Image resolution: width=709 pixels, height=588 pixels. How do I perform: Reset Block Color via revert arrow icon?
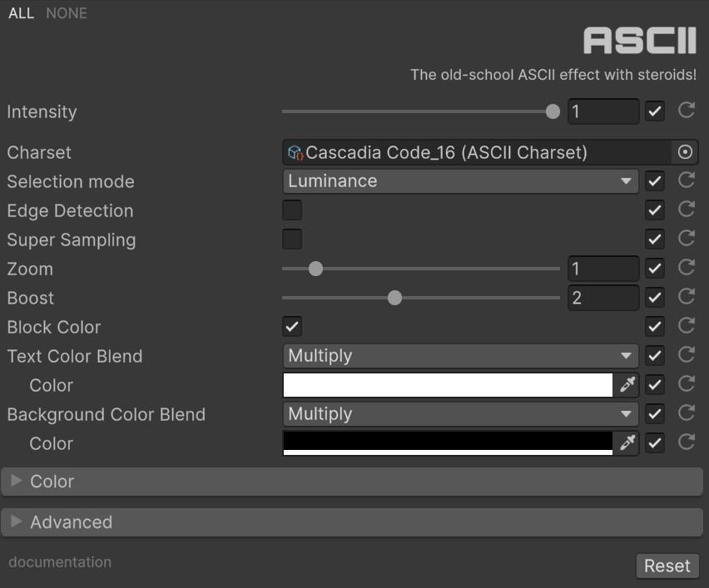687,326
